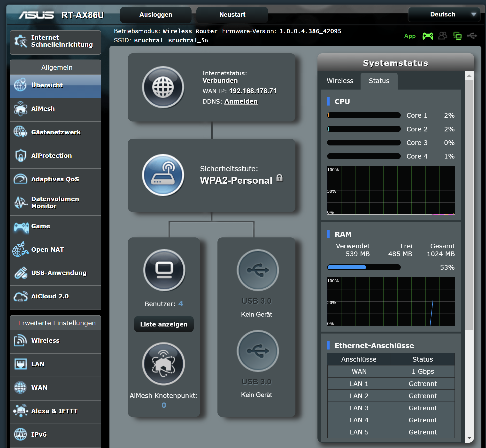Click the Neustart button
Viewport: 486px width, 448px height.
tap(232, 15)
